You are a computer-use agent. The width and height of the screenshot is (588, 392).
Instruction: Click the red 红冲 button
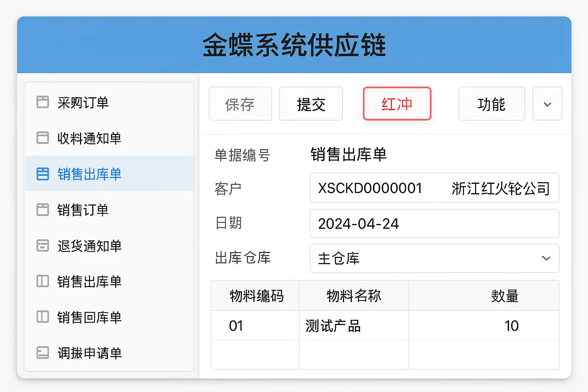[397, 104]
